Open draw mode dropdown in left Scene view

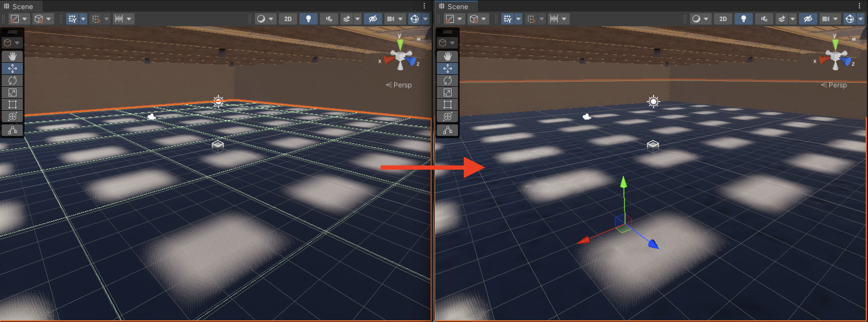(x=265, y=19)
